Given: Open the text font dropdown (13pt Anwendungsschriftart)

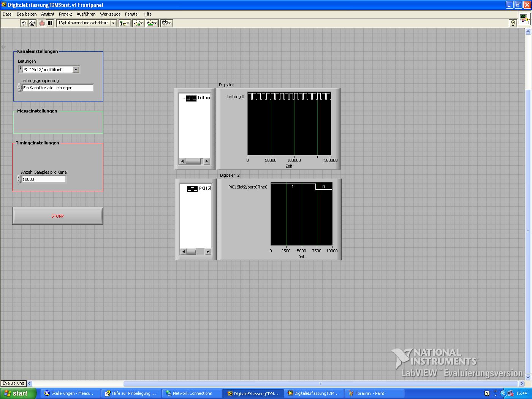Looking at the screenshot, I should pos(86,23).
